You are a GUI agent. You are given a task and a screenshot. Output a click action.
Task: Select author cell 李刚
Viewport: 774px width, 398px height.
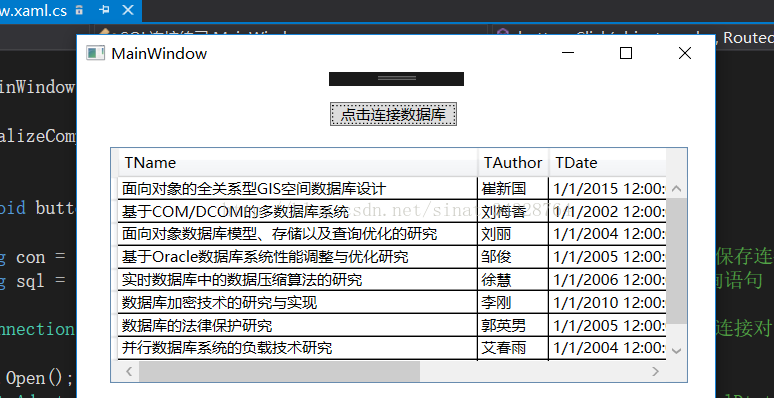click(513, 302)
